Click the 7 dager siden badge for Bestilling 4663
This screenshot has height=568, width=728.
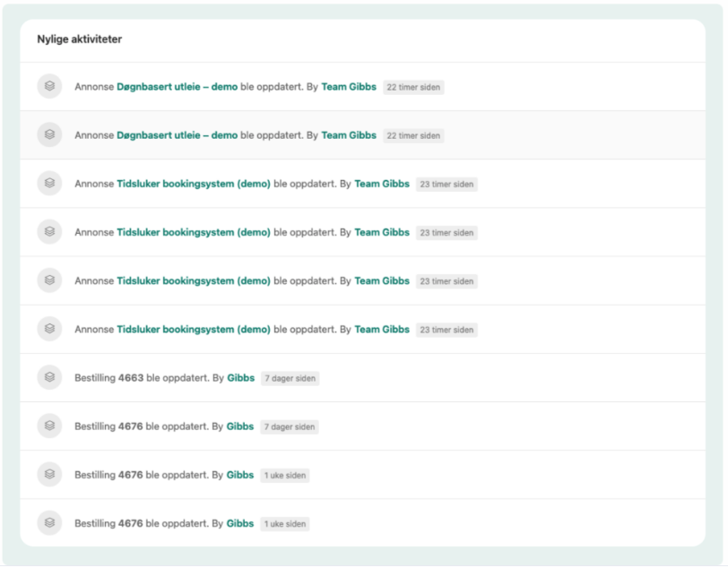290,378
